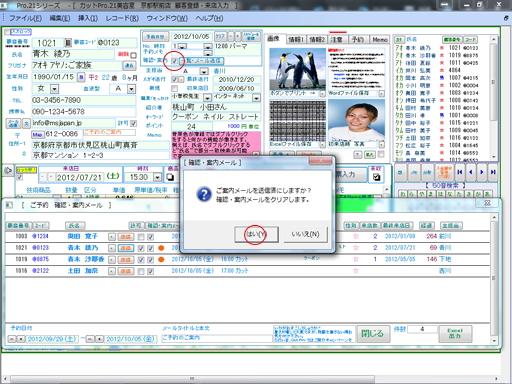Toggle the checkbox under カット票 label
This screenshot has height=384, width=512.
click(x=20, y=177)
